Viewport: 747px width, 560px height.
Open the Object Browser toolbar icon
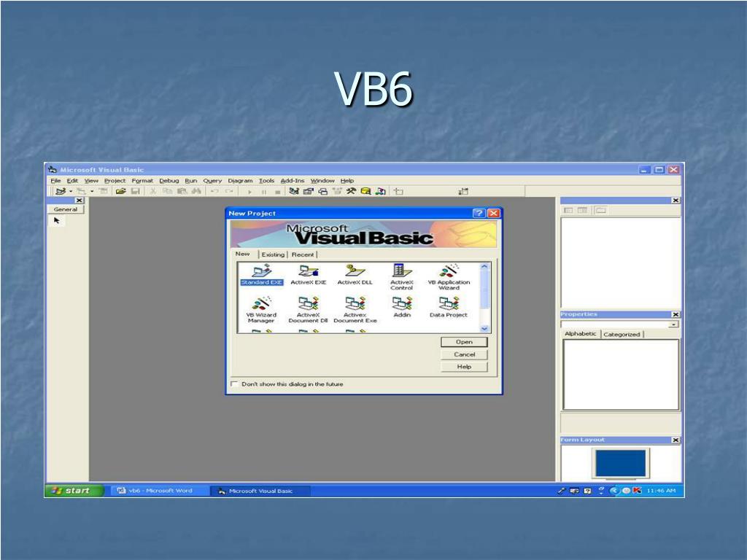(337, 192)
